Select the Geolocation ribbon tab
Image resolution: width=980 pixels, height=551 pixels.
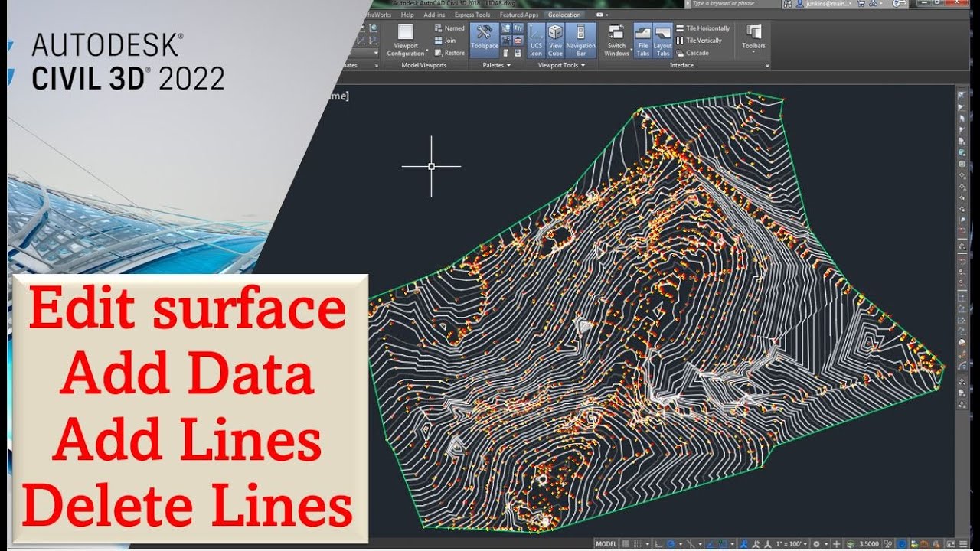click(x=564, y=15)
